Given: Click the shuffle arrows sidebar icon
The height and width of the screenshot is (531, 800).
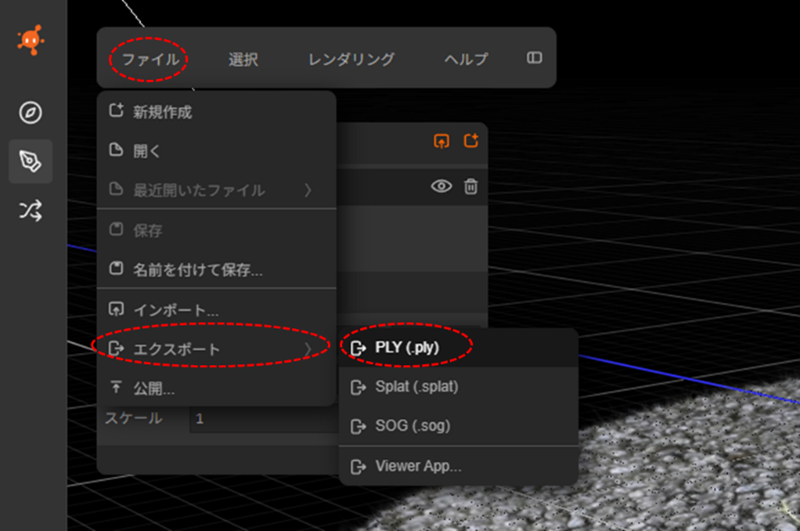Looking at the screenshot, I should click(x=31, y=210).
